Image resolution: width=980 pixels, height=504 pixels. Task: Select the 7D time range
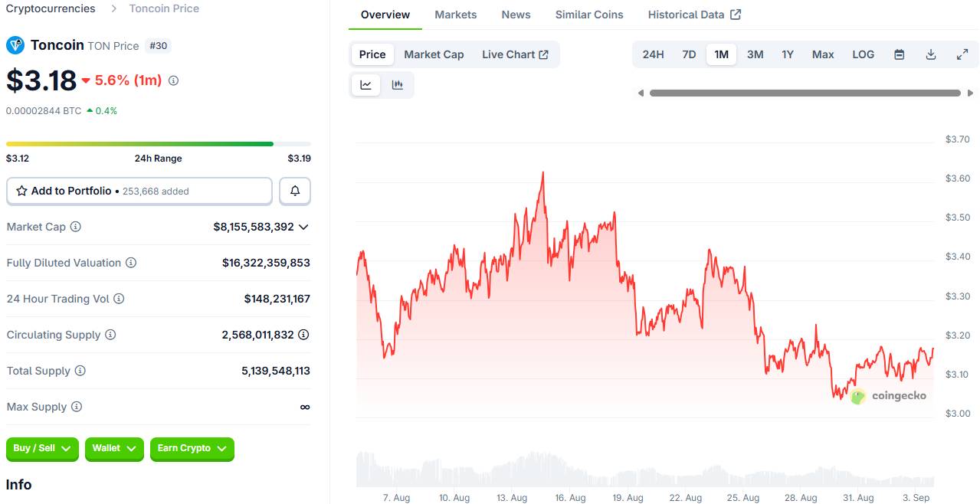pyautogui.click(x=689, y=54)
